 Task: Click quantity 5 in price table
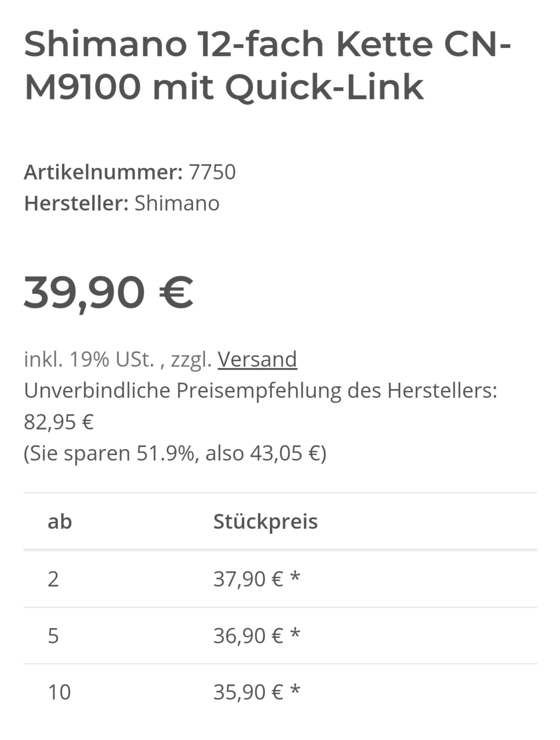pos(53,636)
